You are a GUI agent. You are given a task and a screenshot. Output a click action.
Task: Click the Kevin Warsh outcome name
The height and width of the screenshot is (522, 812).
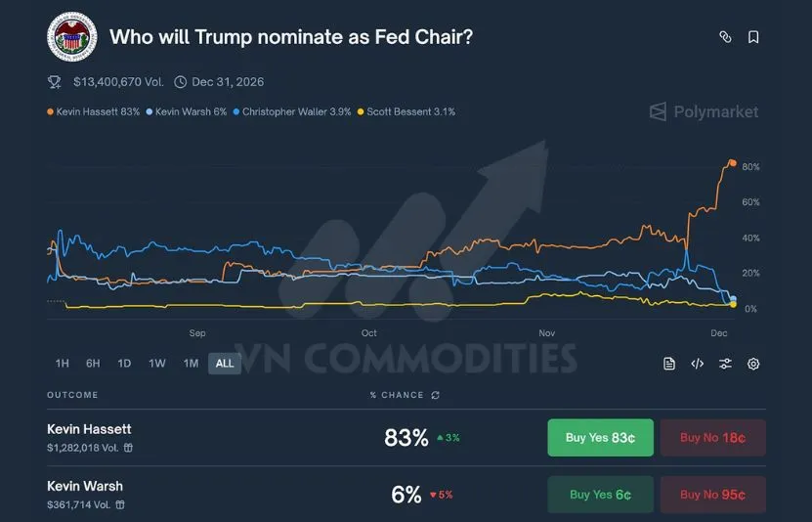85,486
